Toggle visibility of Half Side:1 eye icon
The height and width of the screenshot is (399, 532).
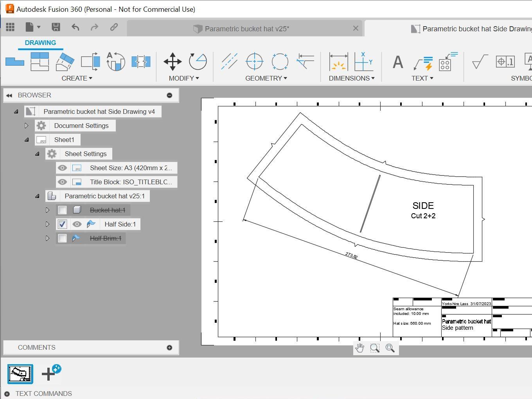(x=77, y=224)
